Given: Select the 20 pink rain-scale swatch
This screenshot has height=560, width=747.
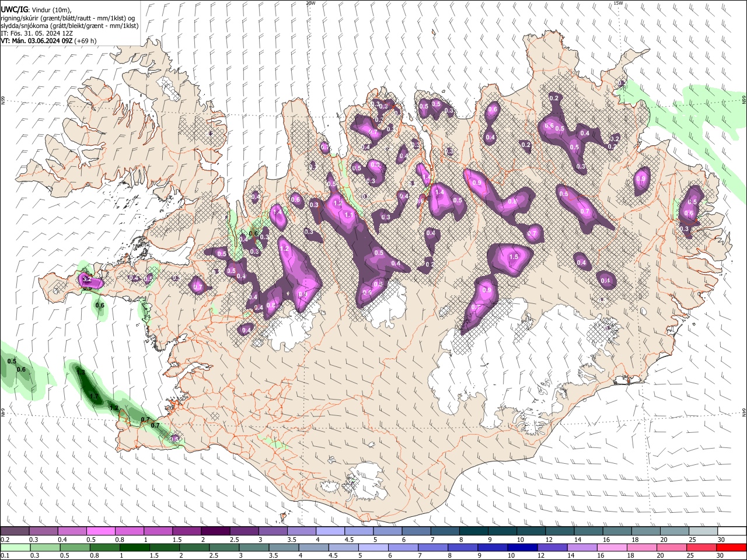Looking at the screenshot, I should point(672,548).
